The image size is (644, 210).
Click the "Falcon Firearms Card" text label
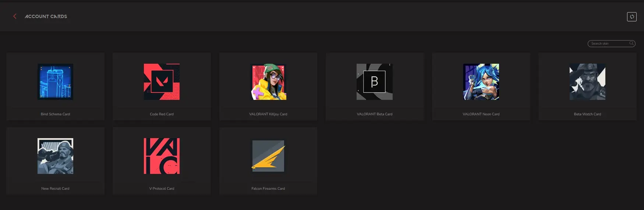(x=268, y=189)
